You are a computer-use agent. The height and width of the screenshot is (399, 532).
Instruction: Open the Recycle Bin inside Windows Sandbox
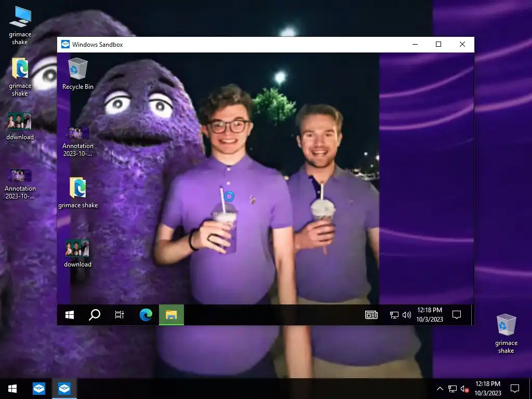pos(78,74)
